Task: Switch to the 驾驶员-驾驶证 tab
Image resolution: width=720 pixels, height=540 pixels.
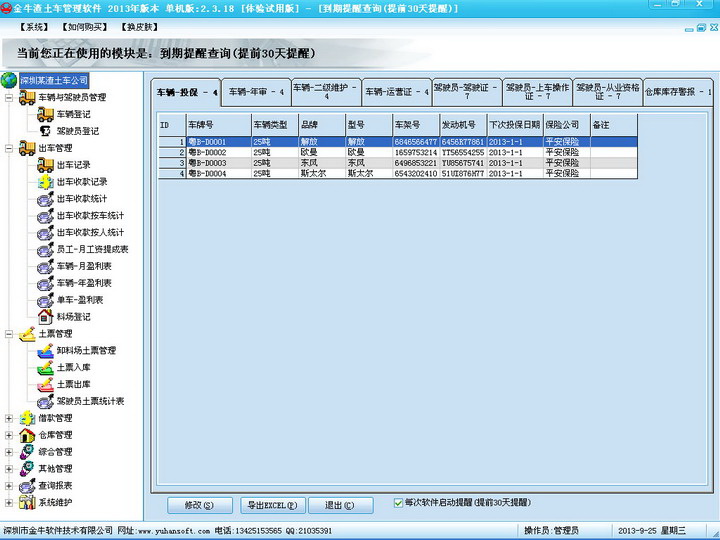Action: 467,91
